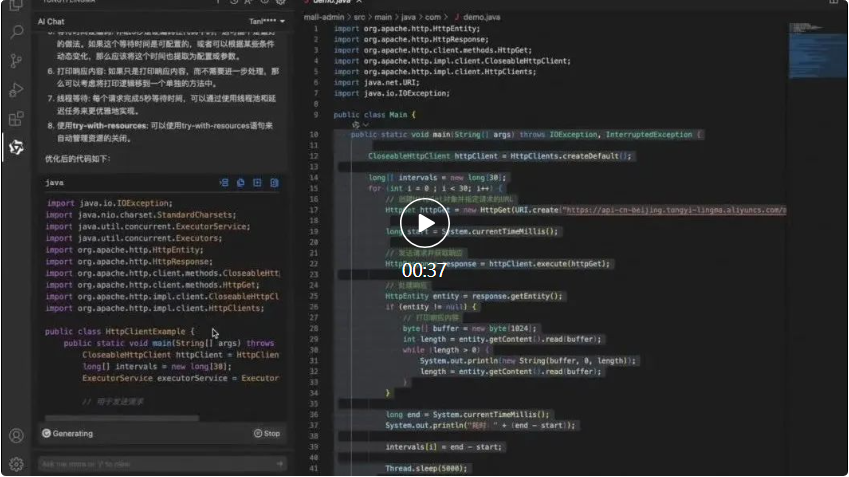
Task: Click 'Thread.sleep(5000);' on line 41
Action: click(x=426, y=468)
